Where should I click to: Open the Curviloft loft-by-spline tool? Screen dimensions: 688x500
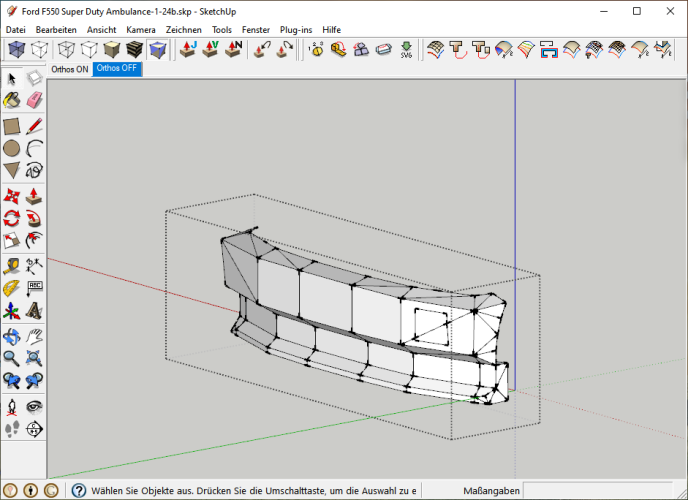coord(435,50)
